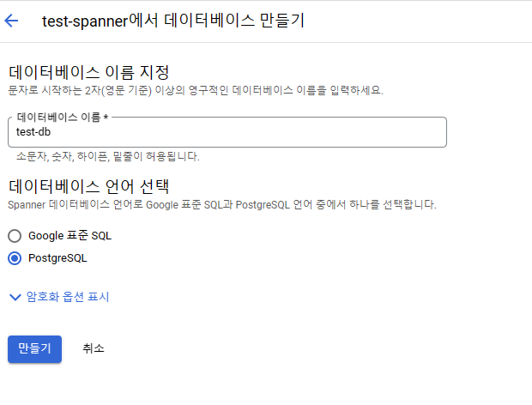532x405 pixels.
Task: Click the 'Google 표준 SQL' option label
Action: [70, 235]
